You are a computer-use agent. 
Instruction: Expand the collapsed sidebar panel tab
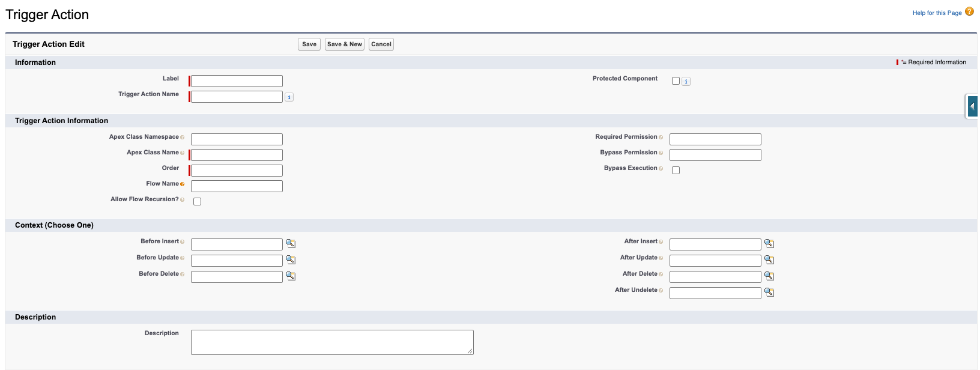click(x=972, y=106)
